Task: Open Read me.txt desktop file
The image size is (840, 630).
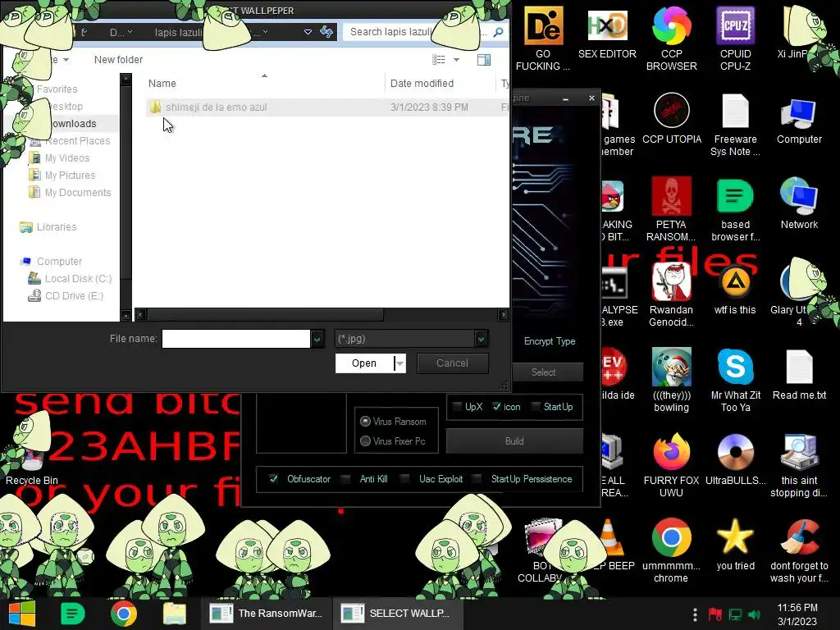Action: tap(799, 374)
